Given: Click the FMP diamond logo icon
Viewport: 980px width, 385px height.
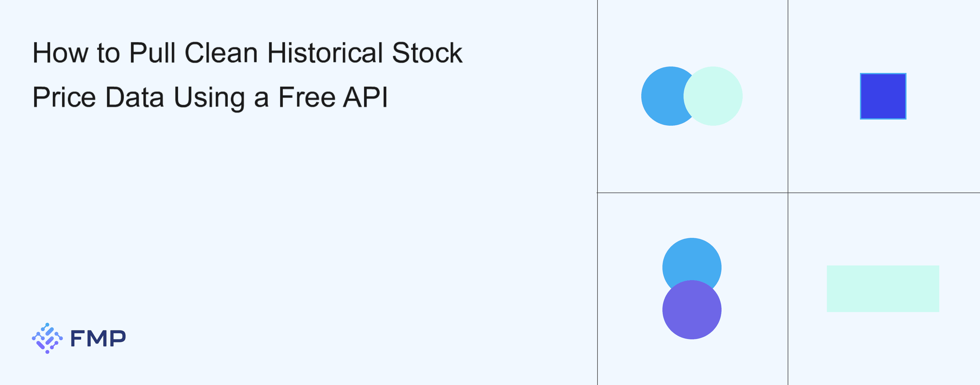Looking at the screenshot, I should pos(47,338).
